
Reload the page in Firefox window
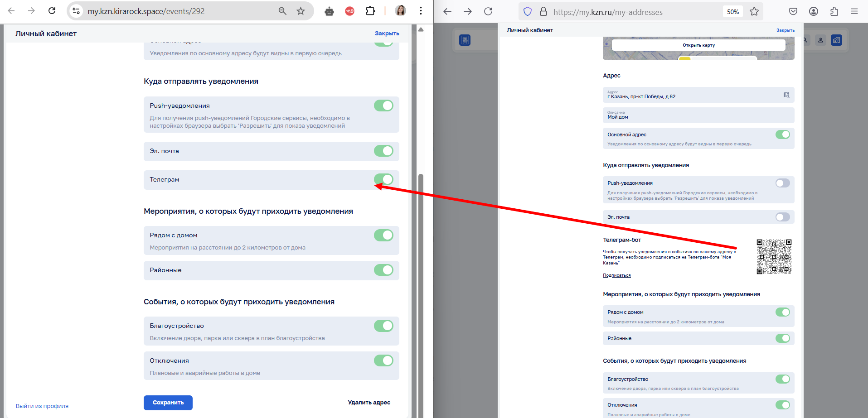point(488,11)
